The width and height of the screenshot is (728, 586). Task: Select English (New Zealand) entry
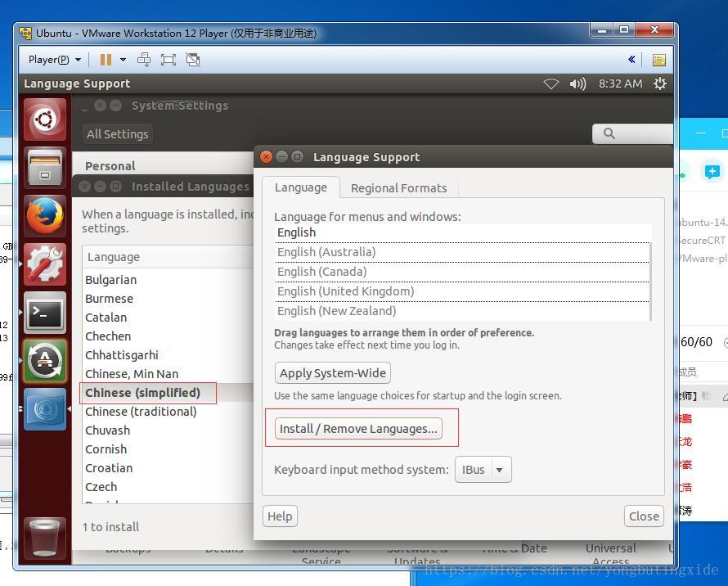pos(462,311)
